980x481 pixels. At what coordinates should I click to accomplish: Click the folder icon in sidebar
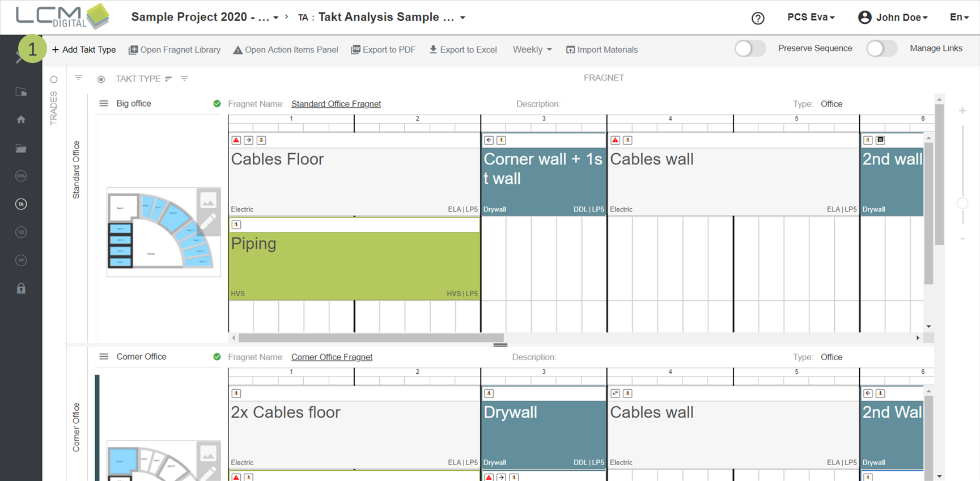(21, 149)
